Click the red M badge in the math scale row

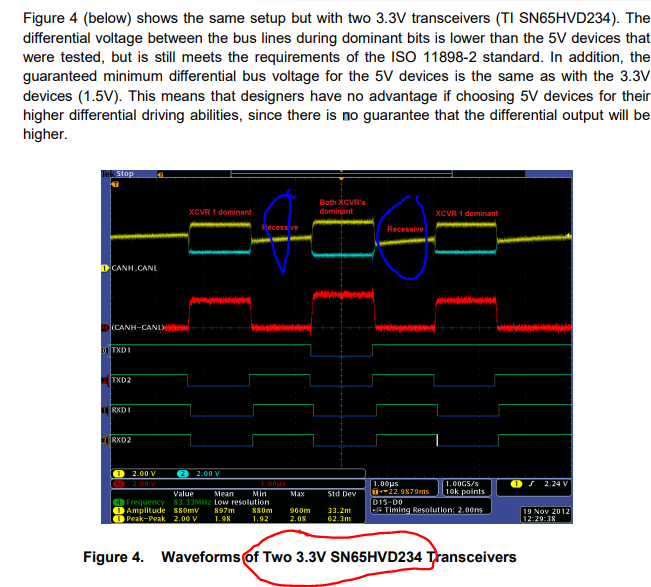(119, 484)
